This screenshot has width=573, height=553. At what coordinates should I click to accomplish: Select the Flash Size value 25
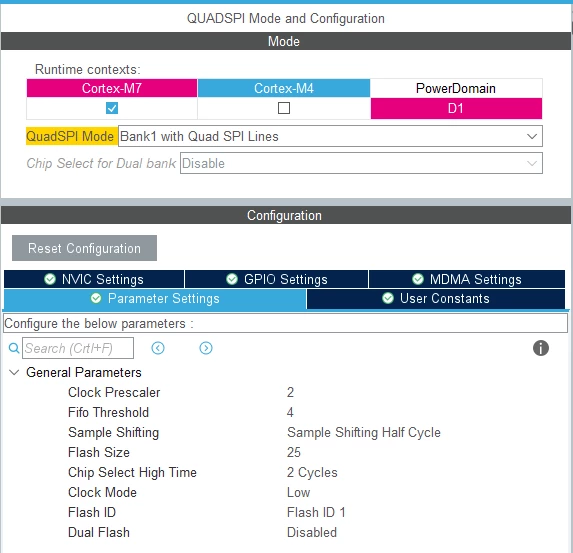point(294,452)
